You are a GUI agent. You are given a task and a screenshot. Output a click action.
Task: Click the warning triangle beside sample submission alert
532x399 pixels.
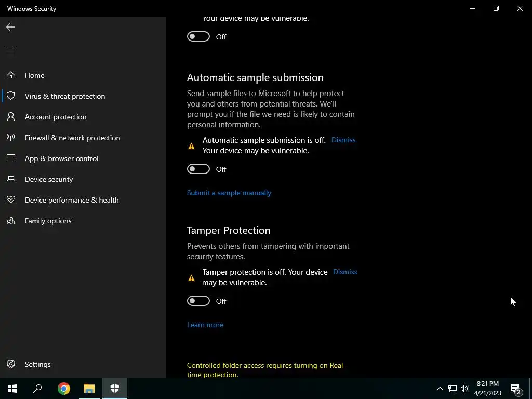click(x=191, y=146)
